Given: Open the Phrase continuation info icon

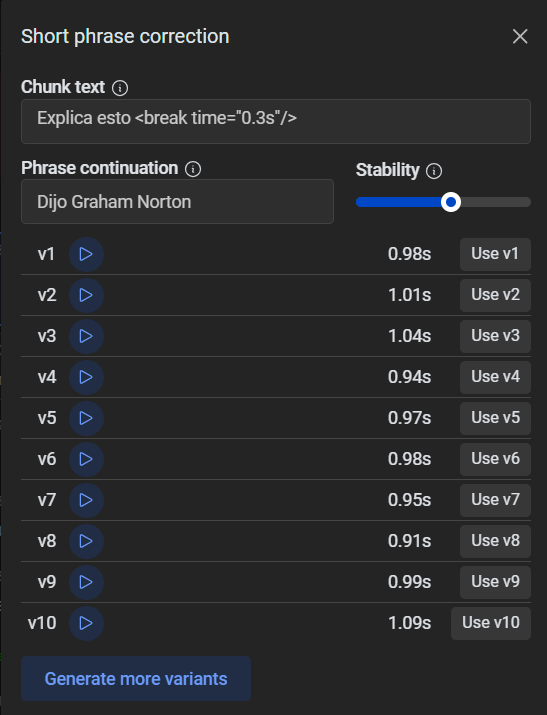Looking at the screenshot, I should [193, 169].
